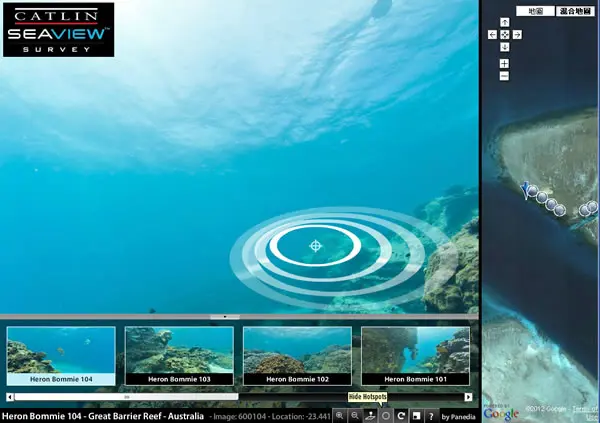Toggle the map location pin icon

point(370,416)
